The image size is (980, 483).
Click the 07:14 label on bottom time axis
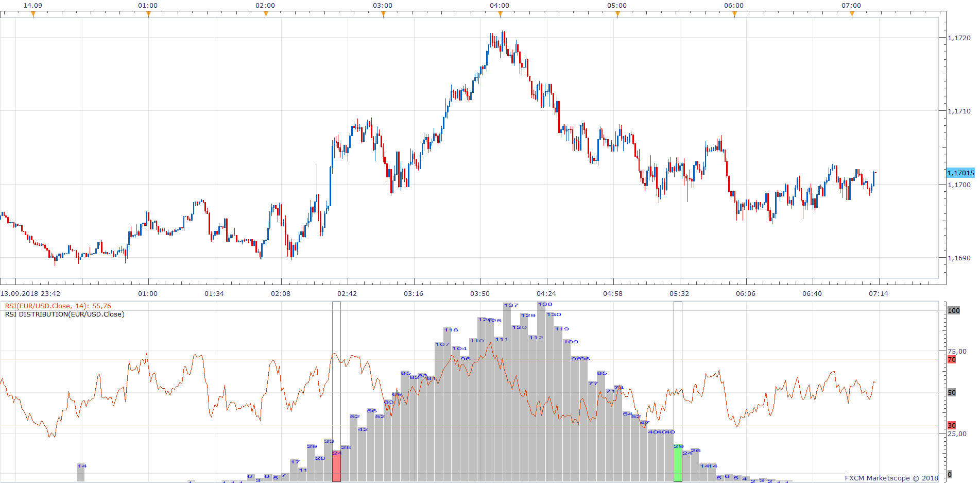(x=879, y=293)
